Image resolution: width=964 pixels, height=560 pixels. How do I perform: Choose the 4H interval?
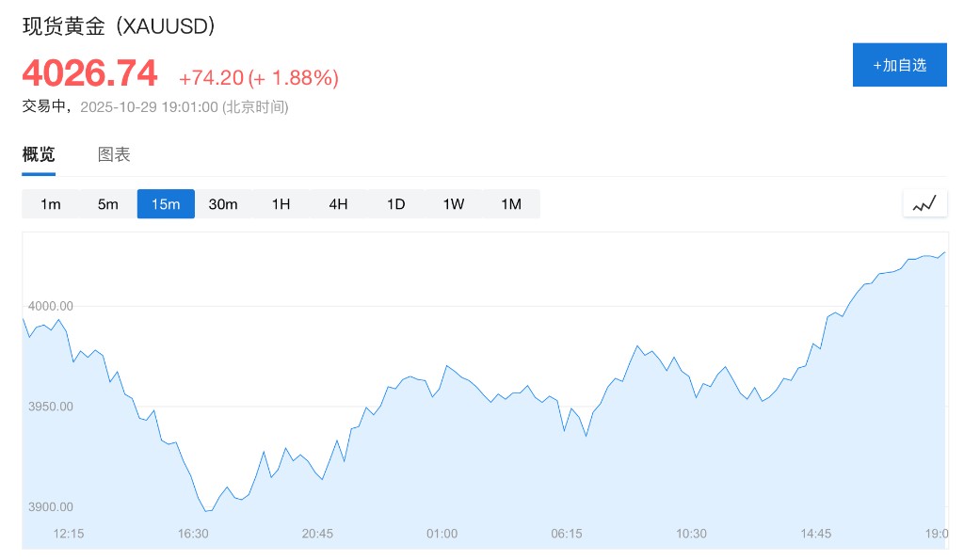pyautogui.click(x=338, y=204)
